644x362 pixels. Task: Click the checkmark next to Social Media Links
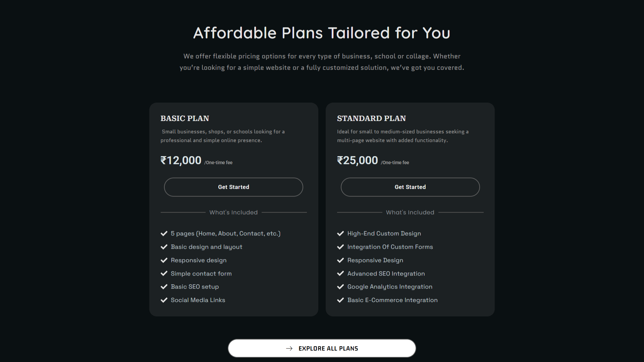(x=164, y=300)
